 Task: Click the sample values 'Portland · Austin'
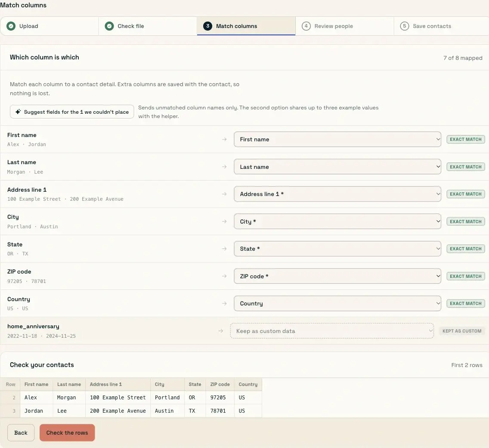(x=33, y=226)
